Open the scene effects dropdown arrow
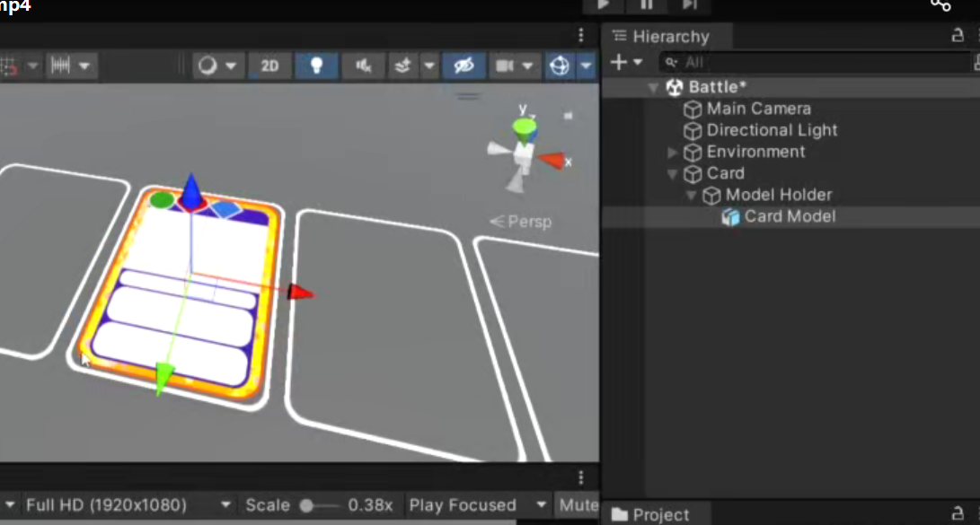Image resolution: width=980 pixels, height=525 pixels. 428,65
